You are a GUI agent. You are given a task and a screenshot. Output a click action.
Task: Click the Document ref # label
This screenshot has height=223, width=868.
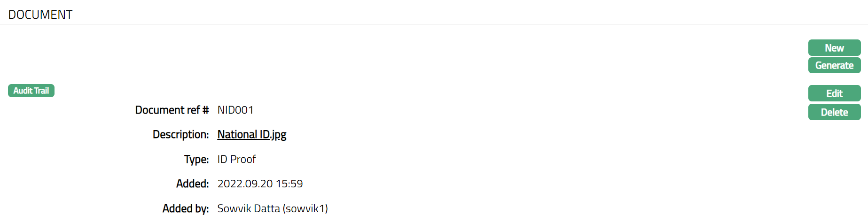pos(172,110)
